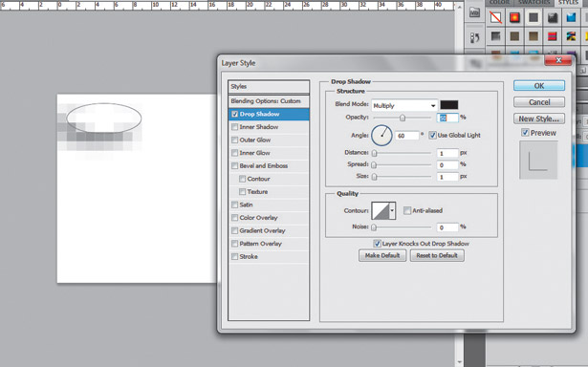Select the Styles panel tab
This screenshot has height=367, width=588.
point(569,3)
